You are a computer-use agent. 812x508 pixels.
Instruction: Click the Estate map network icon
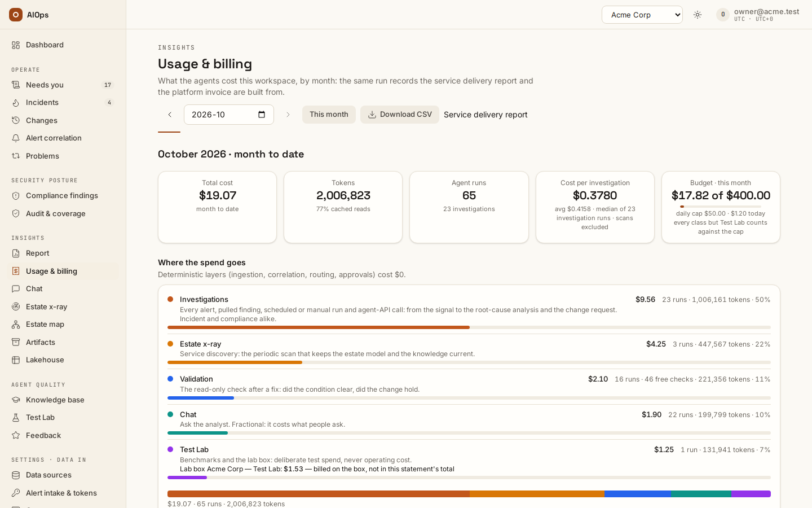coord(16,325)
